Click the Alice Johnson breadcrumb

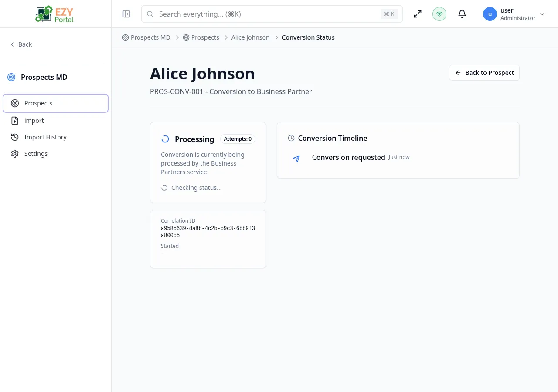click(x=250, y=37)
